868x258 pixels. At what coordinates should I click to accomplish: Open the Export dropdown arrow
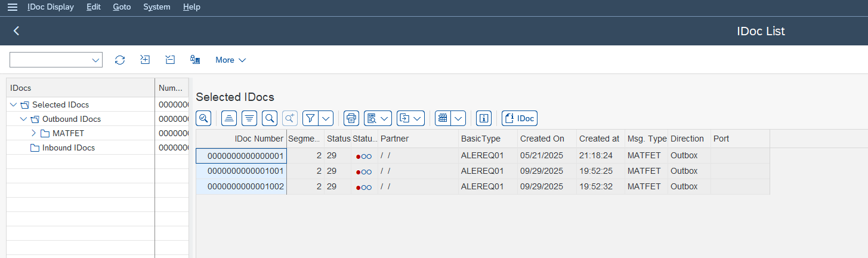tap(418, 118)
